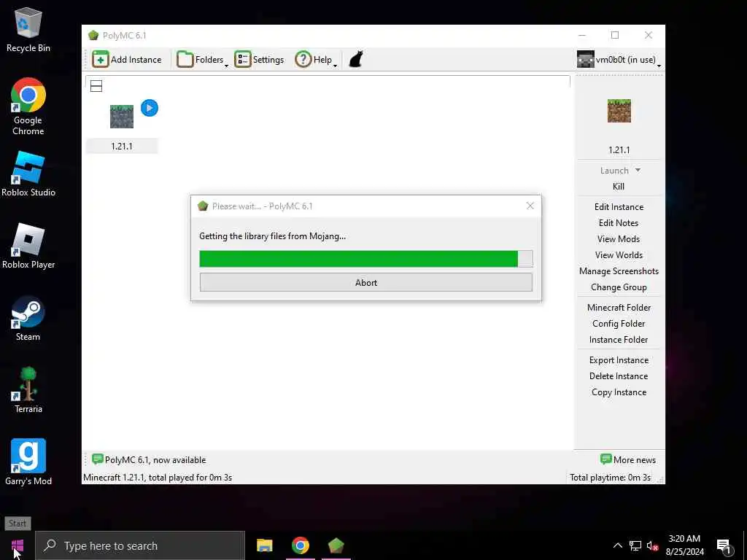
Task: Open the notification center icon
Action: click(x=724, y=546)
